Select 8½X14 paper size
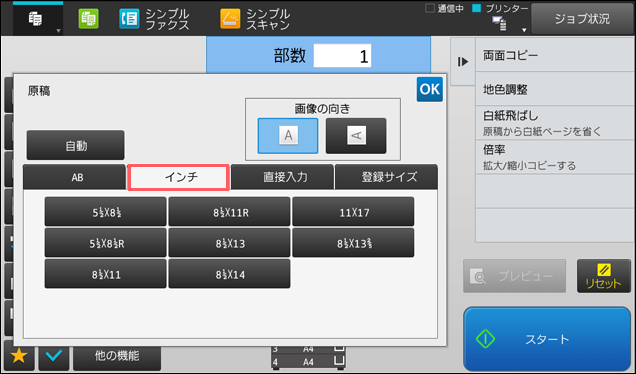 pos(229,274)
